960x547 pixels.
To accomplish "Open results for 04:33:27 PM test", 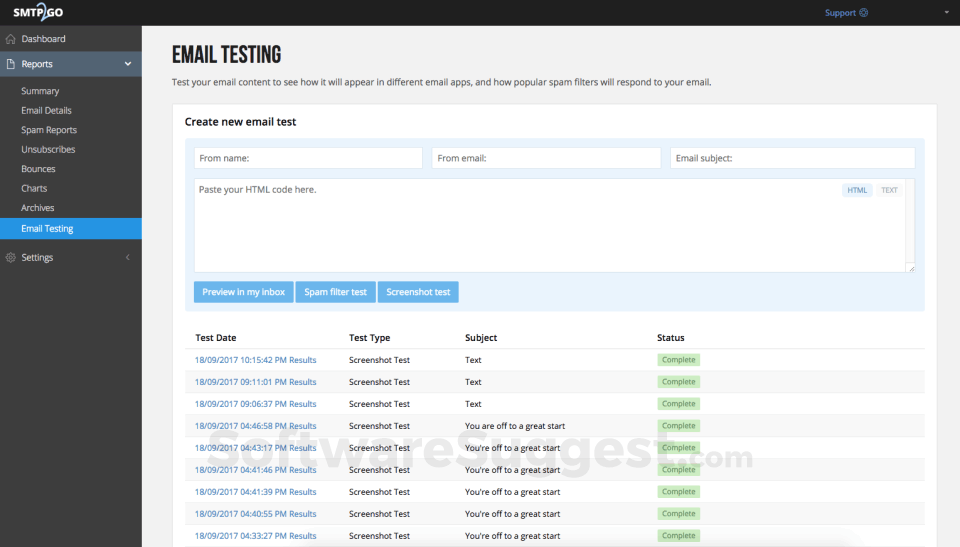I will pos(255,536).
